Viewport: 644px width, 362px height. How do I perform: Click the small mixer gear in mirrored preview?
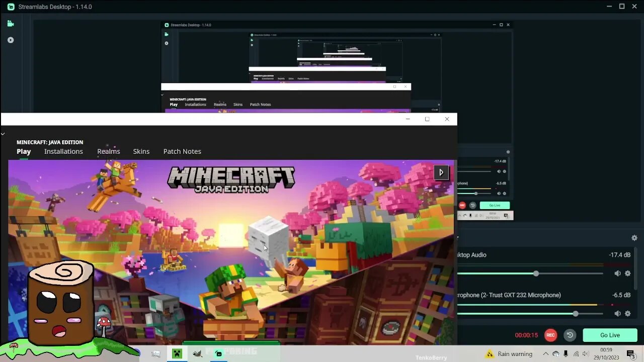pyautogui.click(x=508, y=152)
